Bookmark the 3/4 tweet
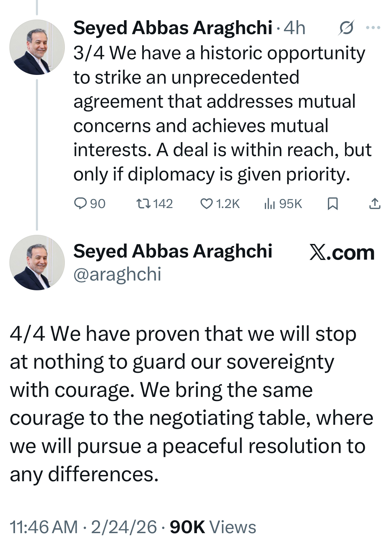Image resolution: width=392 pixels, height=545 pixels. tap(333, 204)
